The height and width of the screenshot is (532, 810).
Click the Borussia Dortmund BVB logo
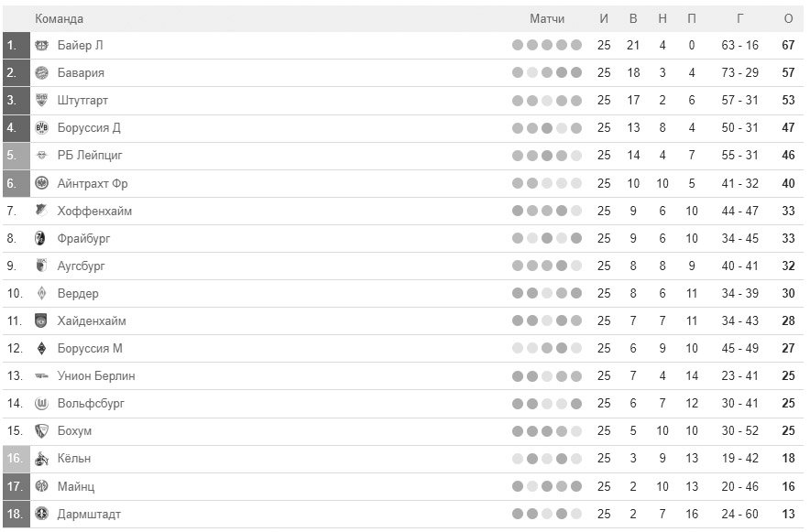[x=41, y=127]
